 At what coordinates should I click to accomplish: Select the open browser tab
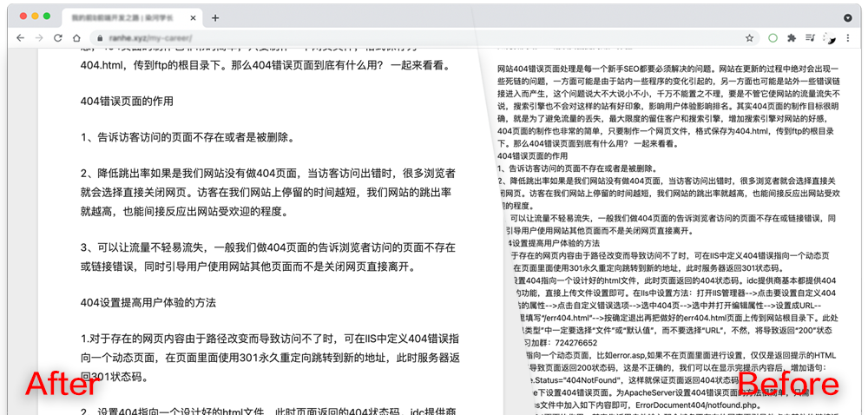click(130, 17)
